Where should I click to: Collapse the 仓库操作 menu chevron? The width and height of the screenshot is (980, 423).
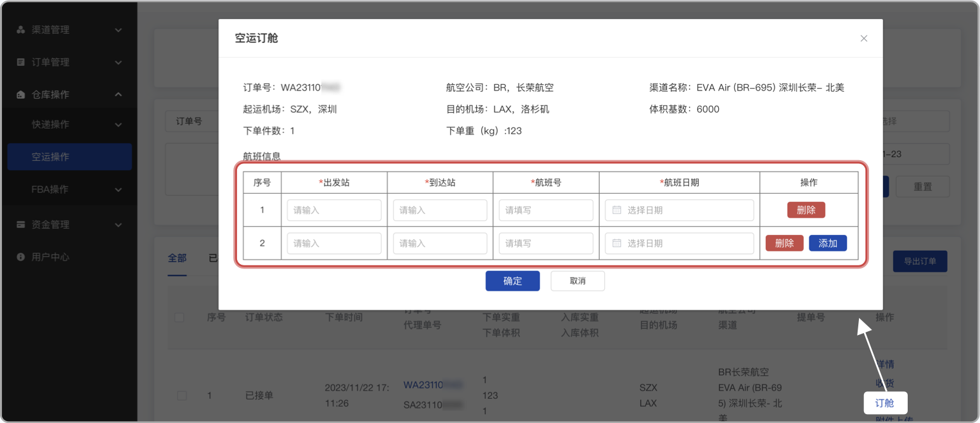[x=119, y=95]
